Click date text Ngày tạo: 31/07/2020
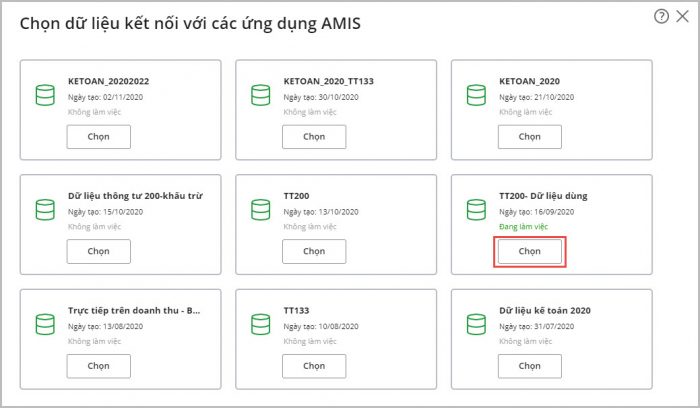Screen dimensions: 700x408 tap(537, 327)
